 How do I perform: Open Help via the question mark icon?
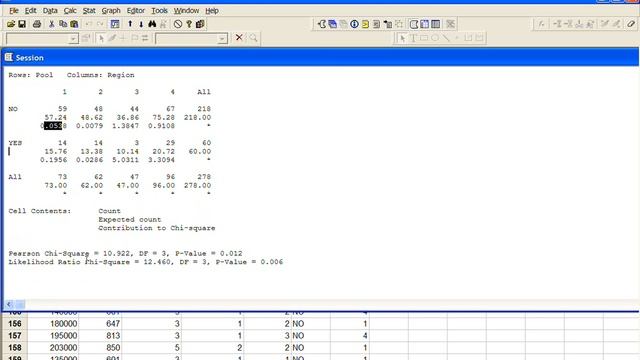[189, 24]
